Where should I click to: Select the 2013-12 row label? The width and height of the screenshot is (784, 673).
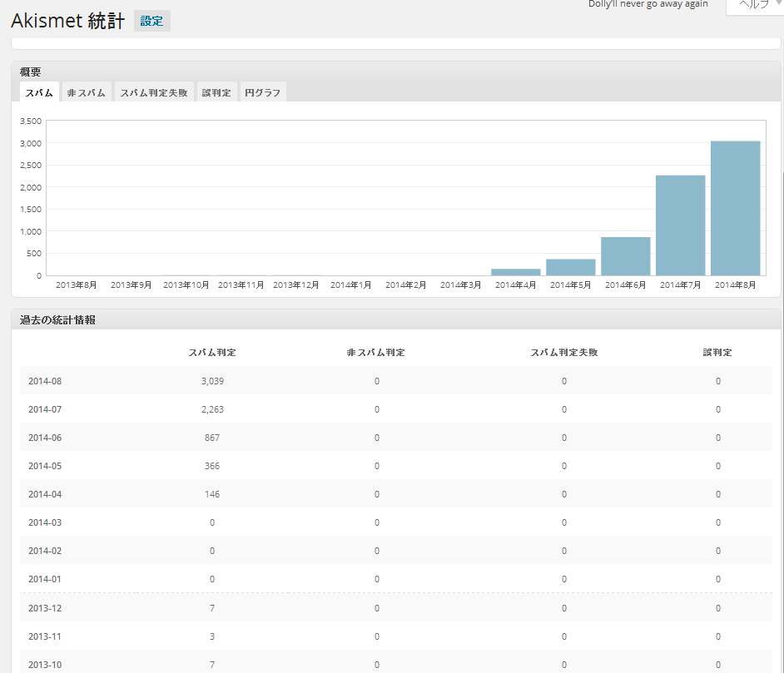coord(45,608)
